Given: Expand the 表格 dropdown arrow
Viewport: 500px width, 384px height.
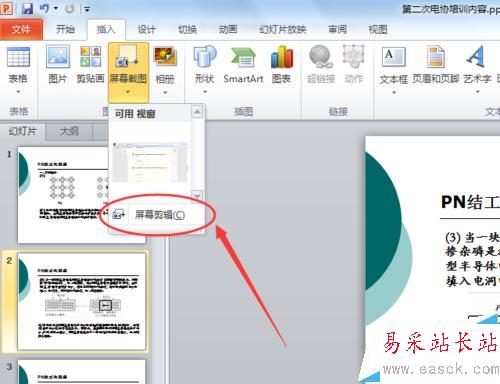Looking at the screenshot, I should [x=18, y=92].
